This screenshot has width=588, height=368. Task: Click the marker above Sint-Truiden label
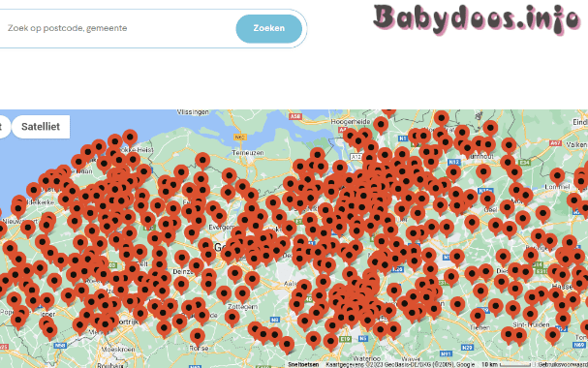(530, 314)
